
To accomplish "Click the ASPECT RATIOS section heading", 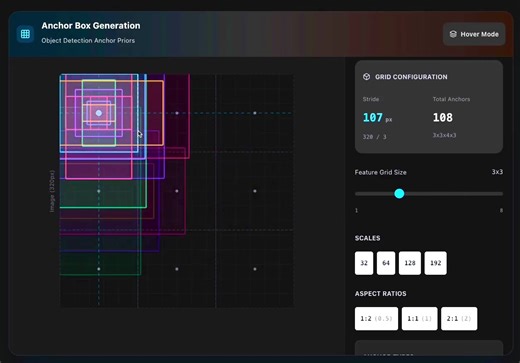I will tap(380, 294).
